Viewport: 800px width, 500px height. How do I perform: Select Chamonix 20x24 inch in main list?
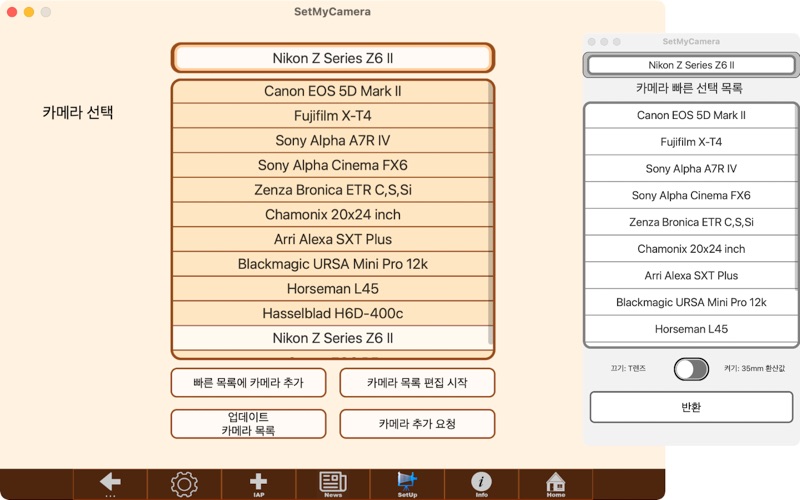pos(333,215)
